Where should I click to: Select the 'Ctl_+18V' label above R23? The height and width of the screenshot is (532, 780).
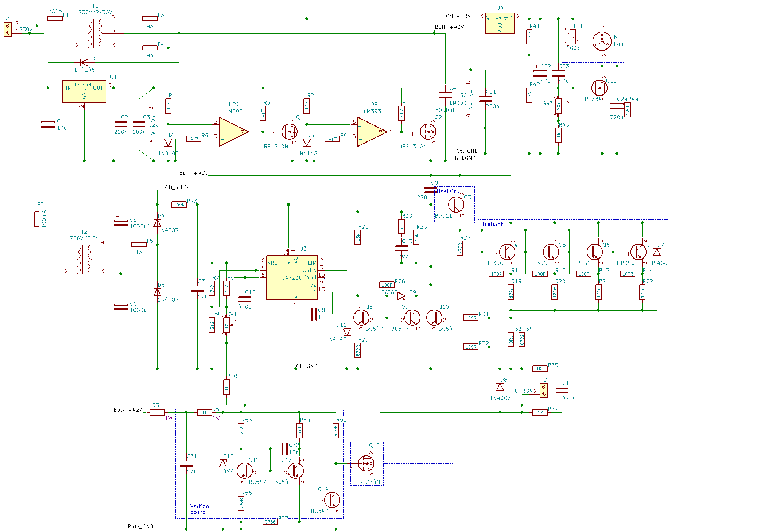[177, 187]
